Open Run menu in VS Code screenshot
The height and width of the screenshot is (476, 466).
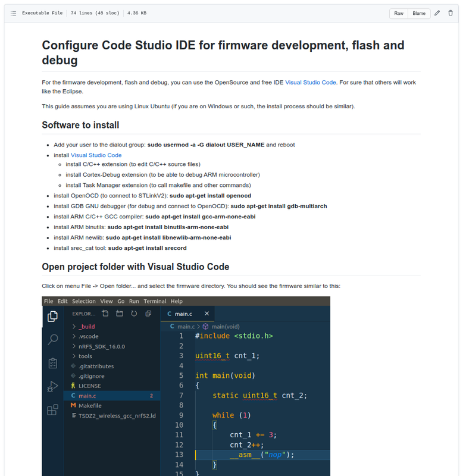coord(134,301)
